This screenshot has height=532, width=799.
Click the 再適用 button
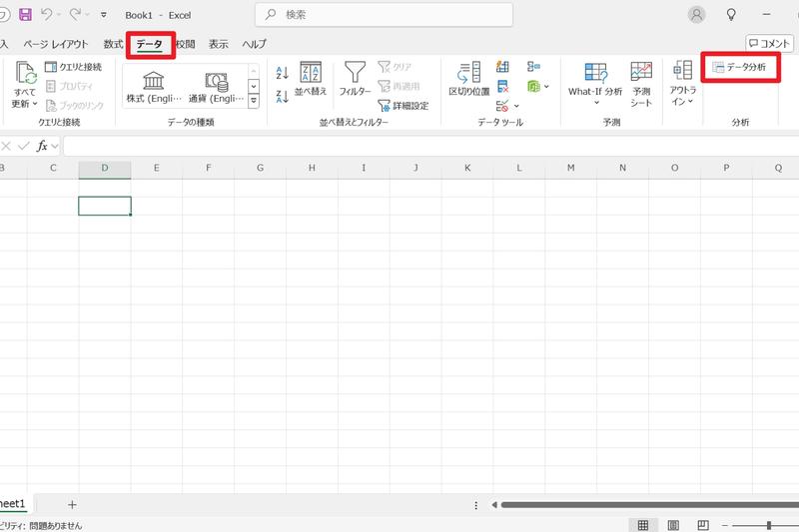pyautogui.click(x=399, y=86)
